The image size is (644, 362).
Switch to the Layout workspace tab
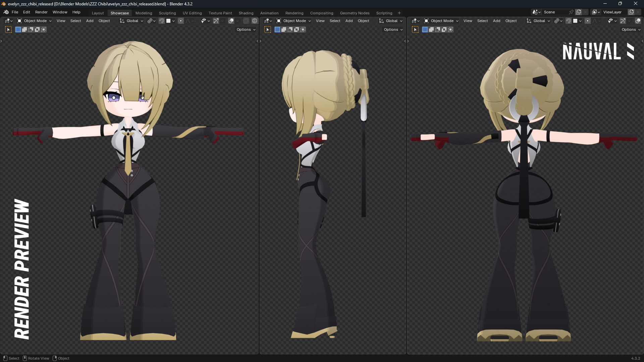pos(98,13)
